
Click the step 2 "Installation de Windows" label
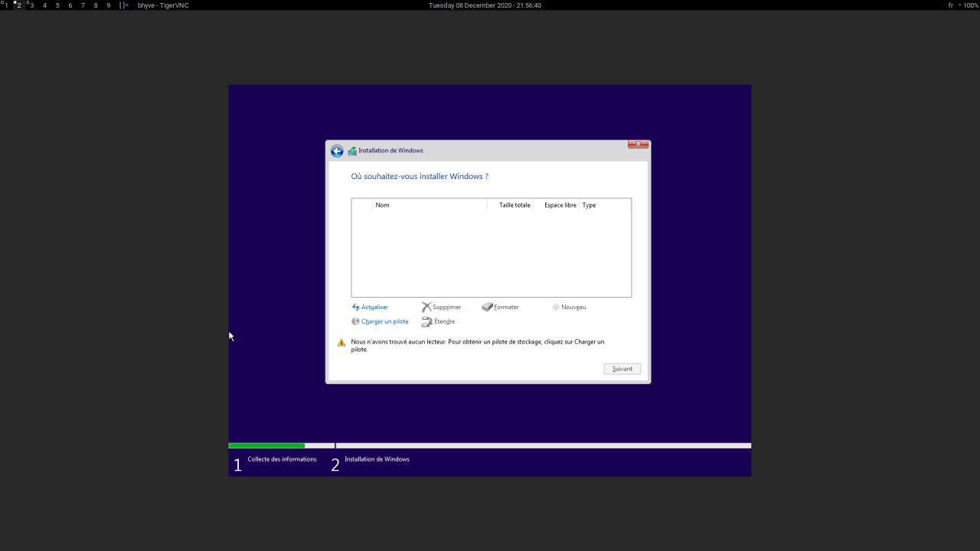point(377,459)
